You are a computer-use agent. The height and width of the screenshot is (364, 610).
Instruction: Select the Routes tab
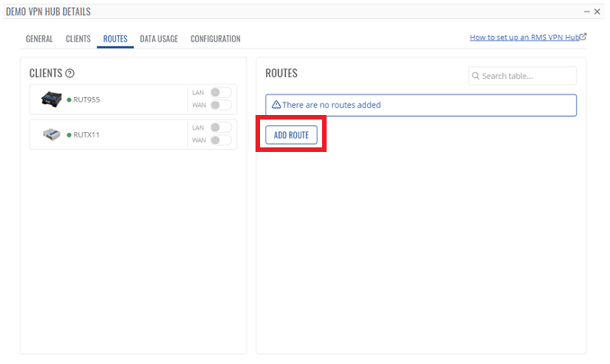coord(115,39)
